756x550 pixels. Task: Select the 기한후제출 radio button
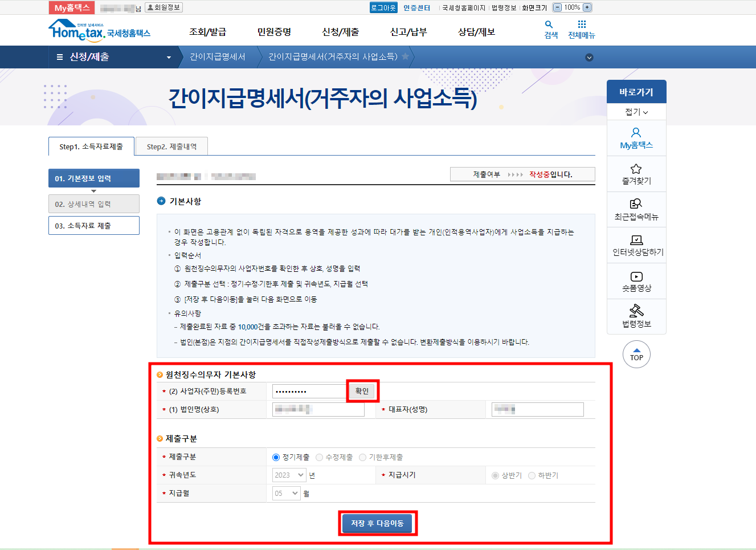[362, 457]
